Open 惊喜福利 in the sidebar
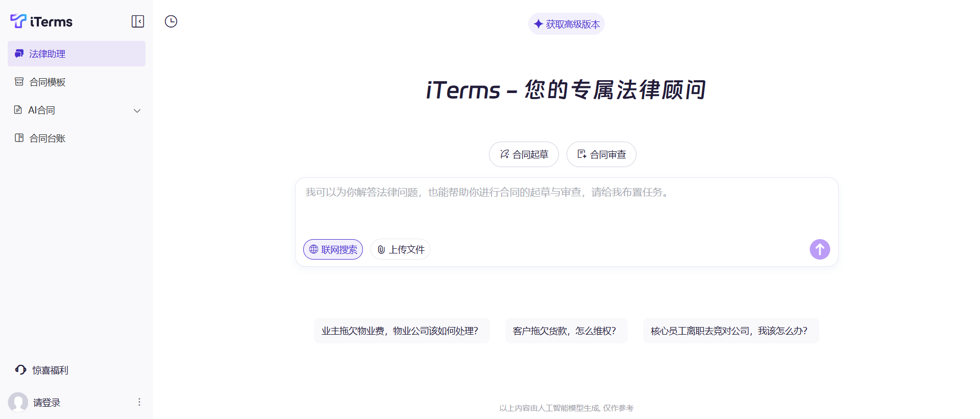This screenshot has width=980, height=419. point(42,370)
